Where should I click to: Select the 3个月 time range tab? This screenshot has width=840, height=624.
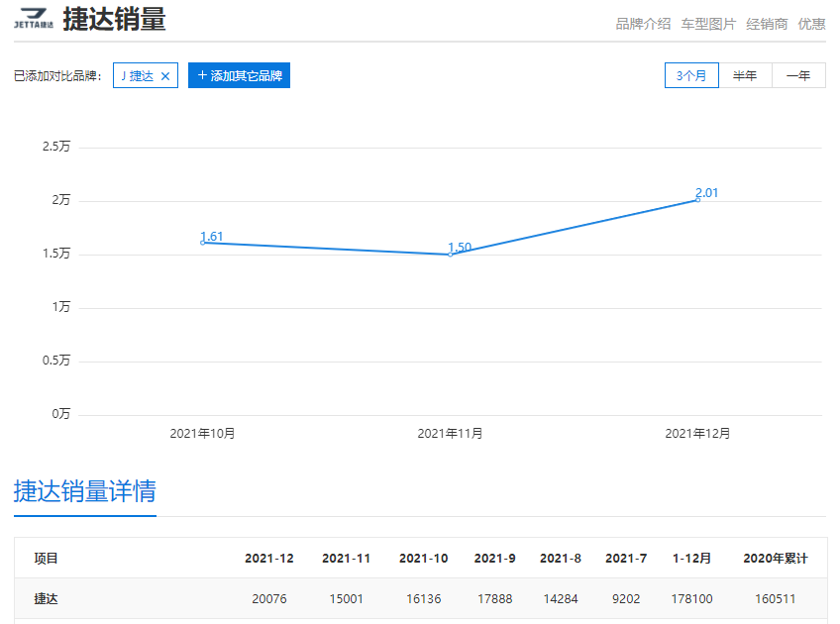click(x=691, y=75)
